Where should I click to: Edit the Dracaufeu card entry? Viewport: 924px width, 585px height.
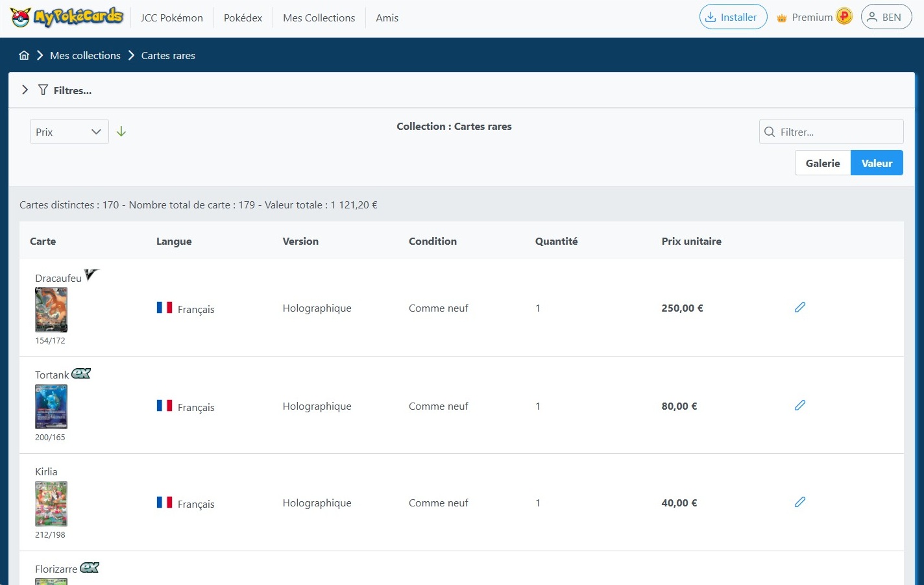click(799, 307)
